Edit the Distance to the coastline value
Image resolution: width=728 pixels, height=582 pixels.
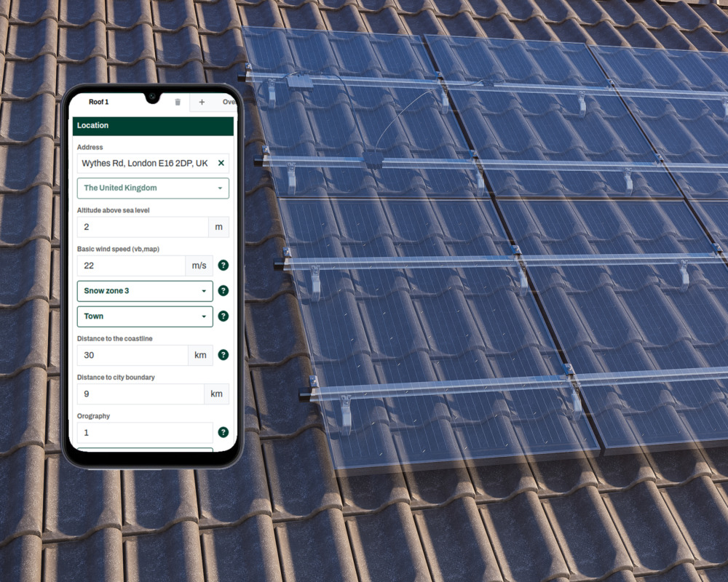132,355
